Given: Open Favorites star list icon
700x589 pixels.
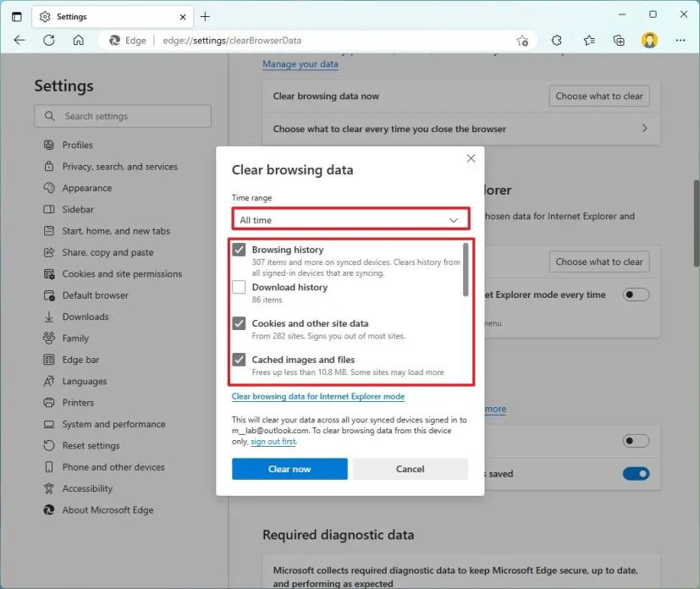Looking at the screenshot, I should click(589, 40).
